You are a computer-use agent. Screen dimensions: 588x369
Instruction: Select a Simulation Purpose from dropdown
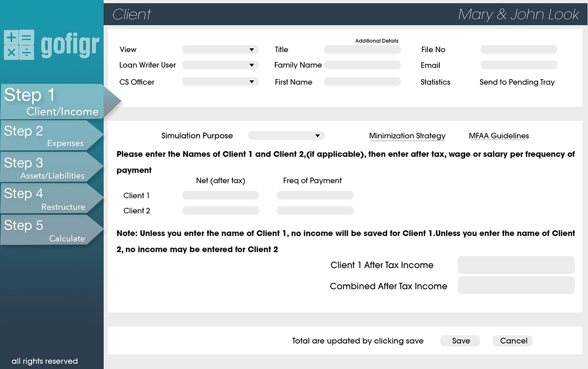(x=286, y=136)
